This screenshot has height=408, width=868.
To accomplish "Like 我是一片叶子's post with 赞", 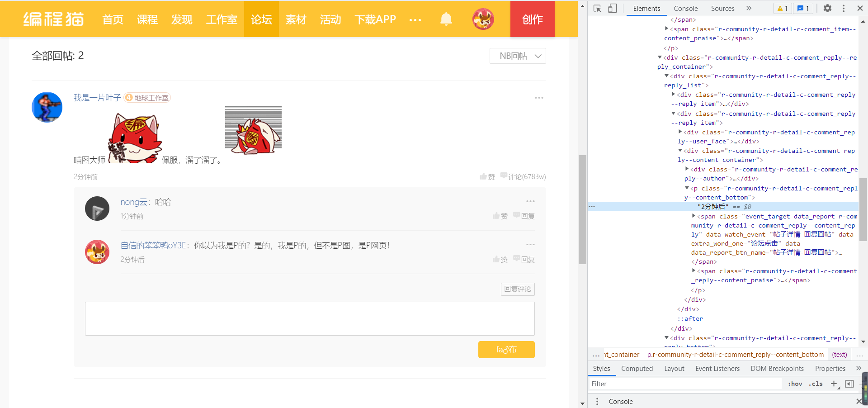I will pos(487,176).
